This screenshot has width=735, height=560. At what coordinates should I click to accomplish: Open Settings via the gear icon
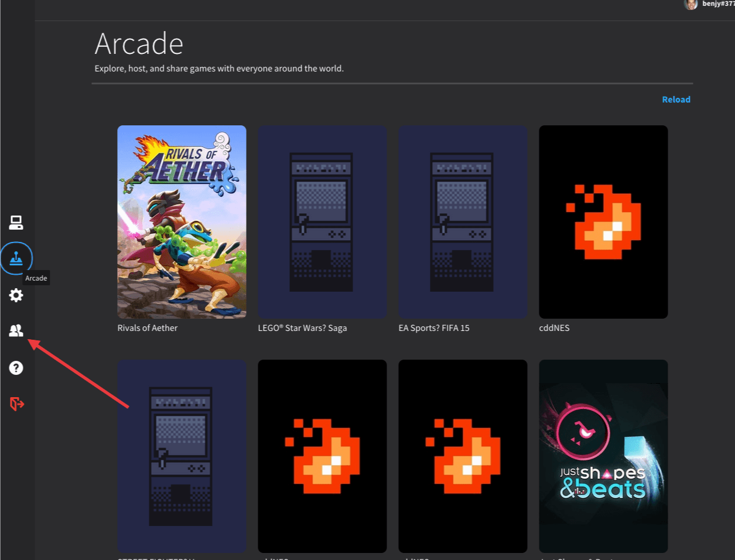(x=16, y=295)
